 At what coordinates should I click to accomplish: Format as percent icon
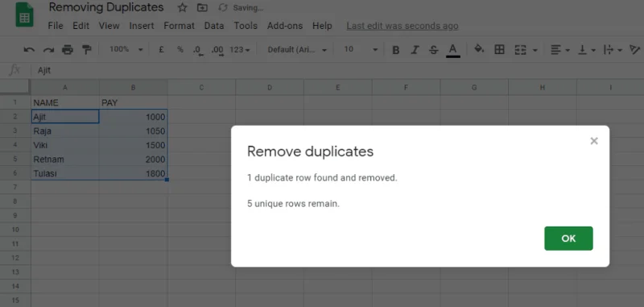tap(180, 49)
